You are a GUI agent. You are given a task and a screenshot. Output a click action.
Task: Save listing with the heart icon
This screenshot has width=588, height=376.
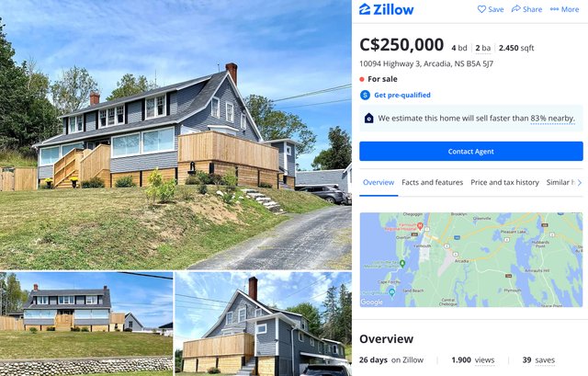(x=481, y=9)
